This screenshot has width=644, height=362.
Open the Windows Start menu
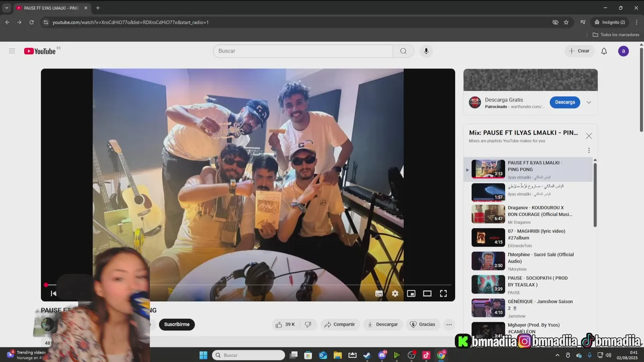click(203, 355)
